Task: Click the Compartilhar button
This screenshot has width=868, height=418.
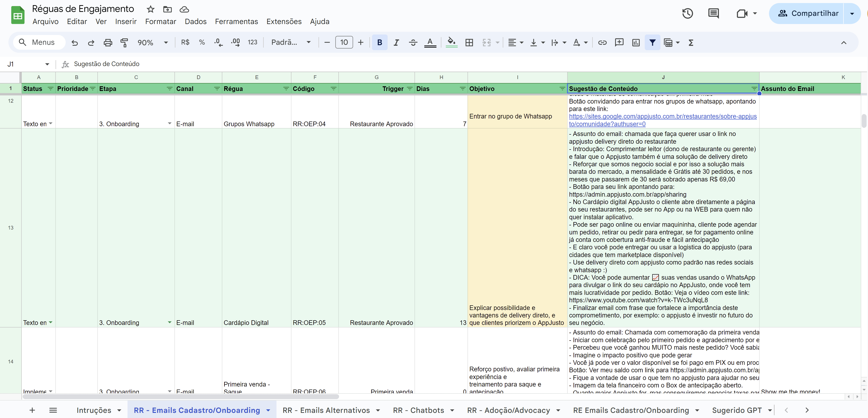Action: coord(808,14)
